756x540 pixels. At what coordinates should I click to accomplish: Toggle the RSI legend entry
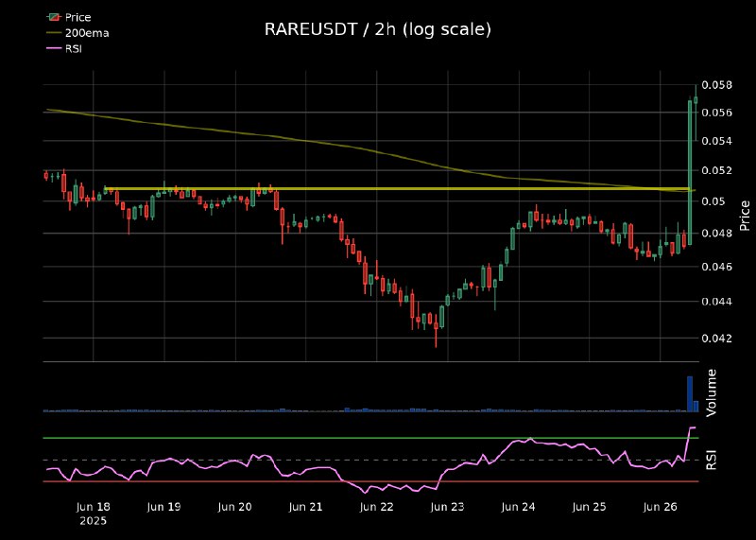(x=64, y=48)
